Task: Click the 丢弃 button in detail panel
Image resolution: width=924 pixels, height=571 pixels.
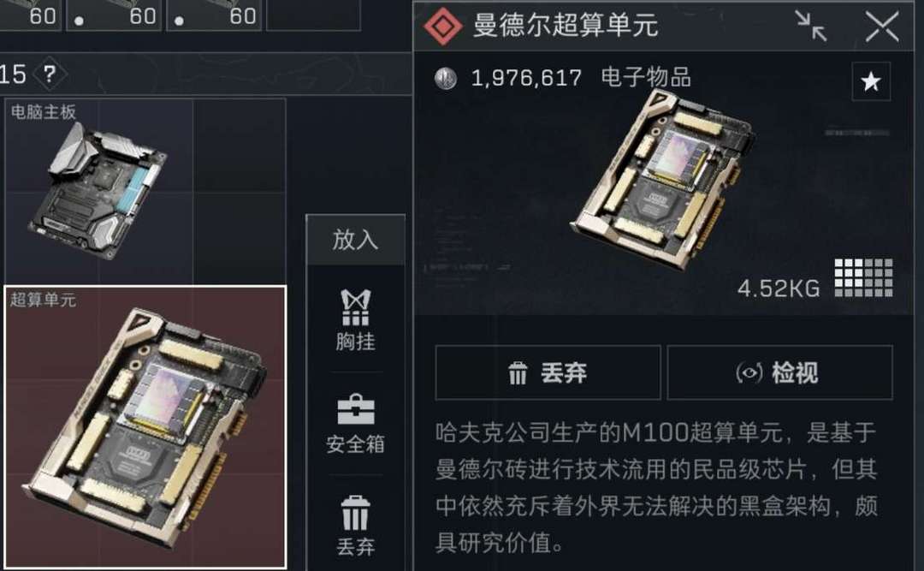Action: 548,372
